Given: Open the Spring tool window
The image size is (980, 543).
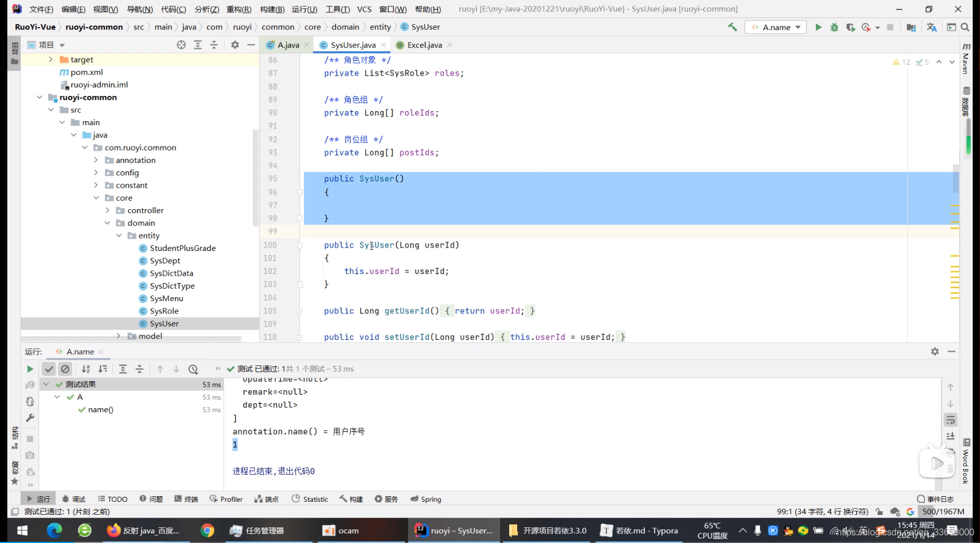Looking at the screenshot, I should pyautogui.click(x=426, y=499).
